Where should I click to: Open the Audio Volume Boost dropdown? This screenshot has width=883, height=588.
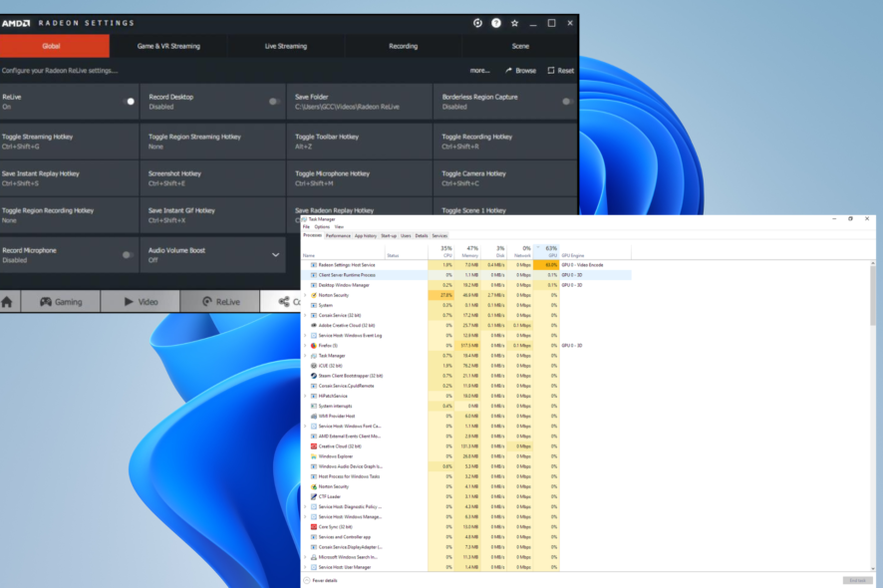[275, 254]
